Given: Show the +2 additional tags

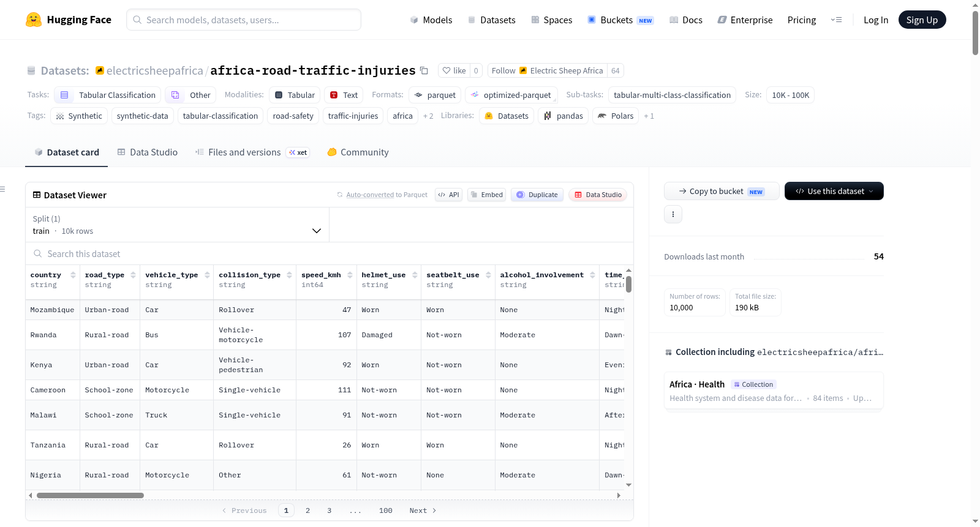Looking at the screenshot, I should pos(428,116).
